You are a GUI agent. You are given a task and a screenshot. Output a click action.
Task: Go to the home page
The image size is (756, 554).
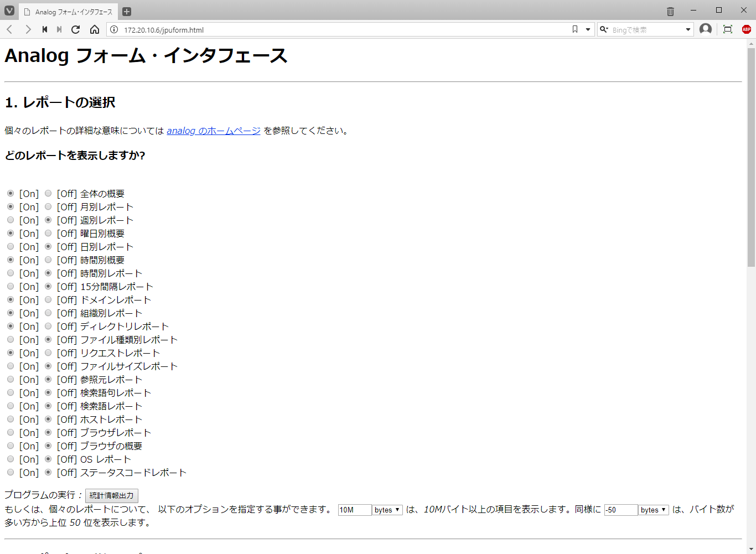(95, 29)
